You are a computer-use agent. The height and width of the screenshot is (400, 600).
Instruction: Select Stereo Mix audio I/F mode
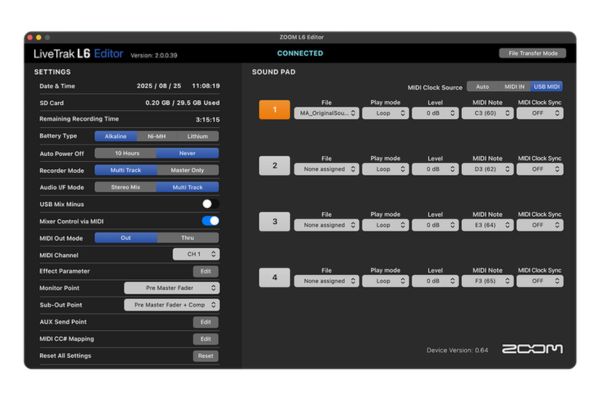click(x=126, y=187)
